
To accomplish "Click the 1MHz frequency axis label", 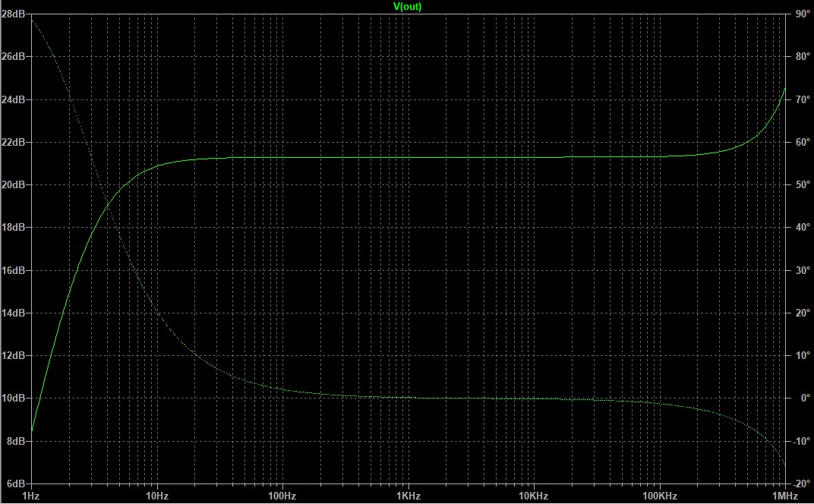I will tap(784, 496).
